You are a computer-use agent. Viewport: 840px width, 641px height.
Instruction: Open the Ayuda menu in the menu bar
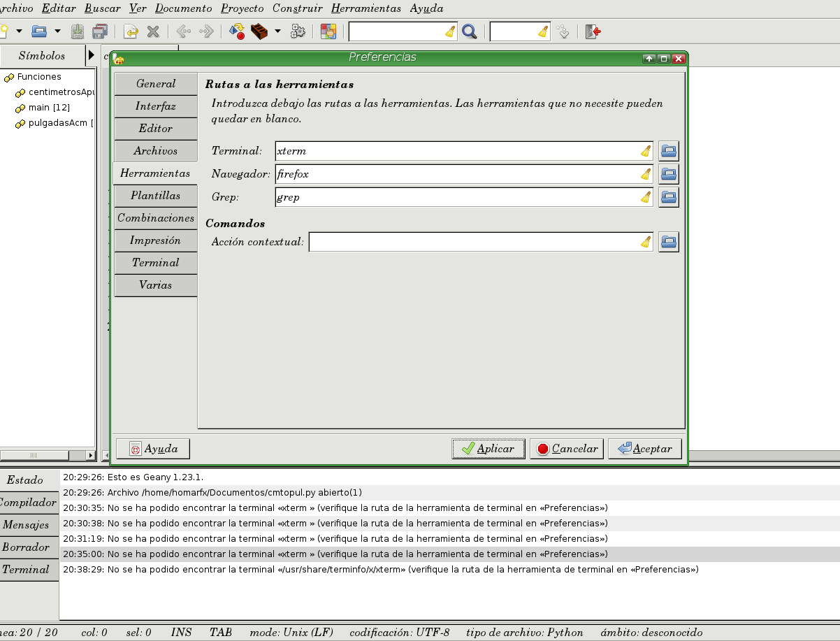(x=426, y=8)
